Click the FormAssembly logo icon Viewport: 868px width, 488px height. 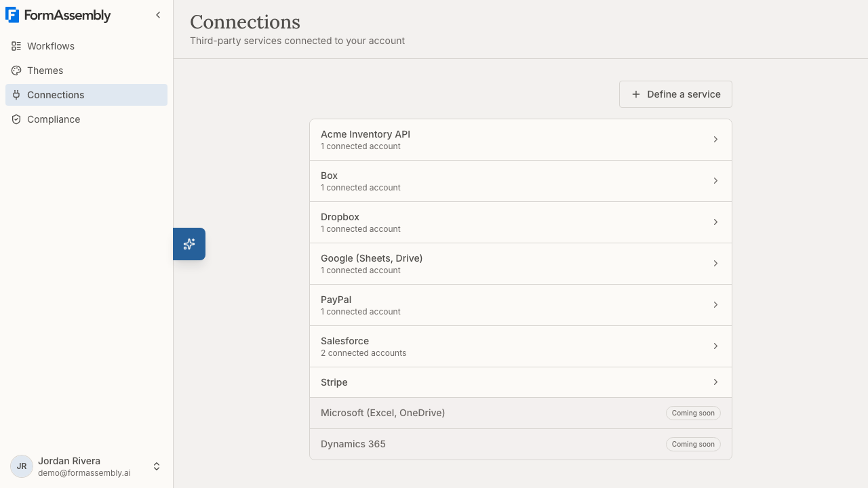coord(12,15)
